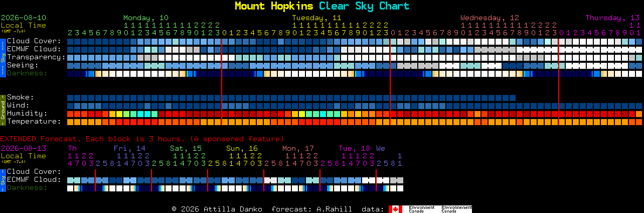Screen dimensions: 644x213
Task: Select the ECMWF Cloud row label in main chart
Action: 34,49
